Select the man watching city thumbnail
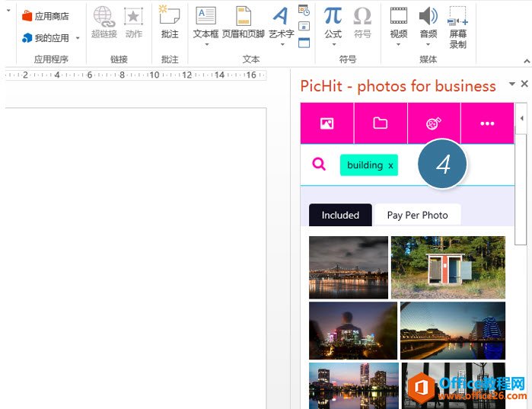This screenshot has height=409, width=532. (x=353, y=331)
